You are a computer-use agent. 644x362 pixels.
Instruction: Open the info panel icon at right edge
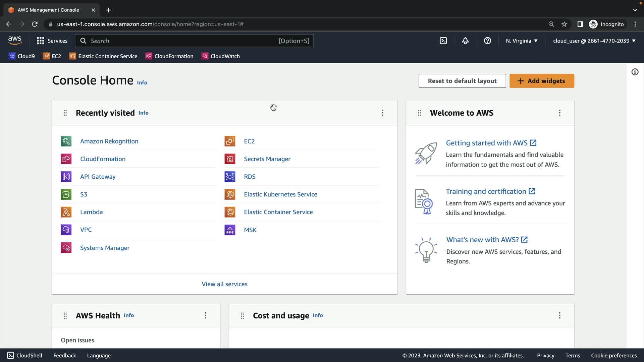point(635,72)
